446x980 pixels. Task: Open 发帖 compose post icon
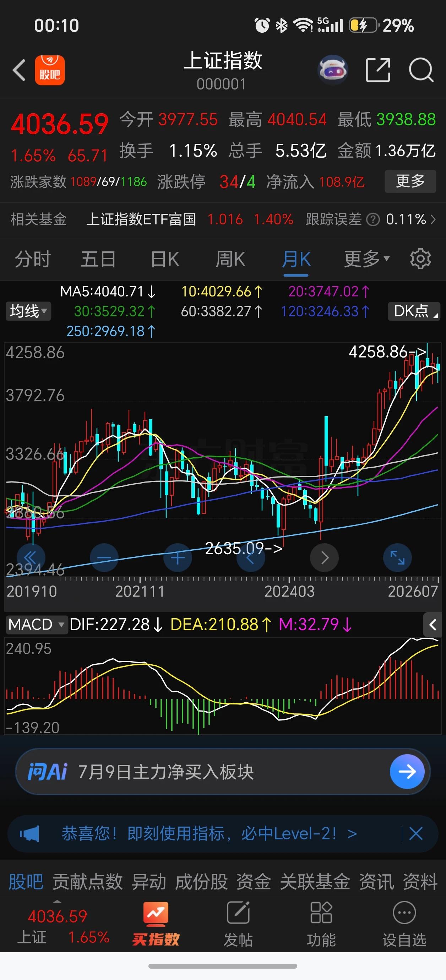(238, 913)
